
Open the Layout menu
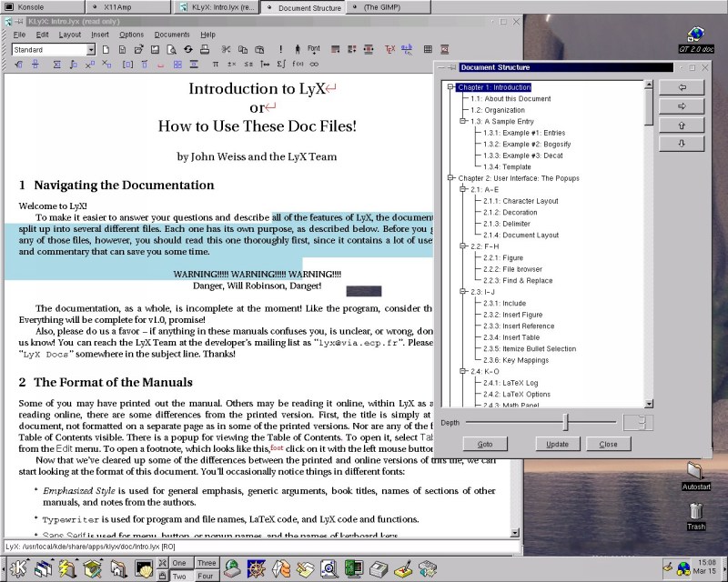click(70, 35)
